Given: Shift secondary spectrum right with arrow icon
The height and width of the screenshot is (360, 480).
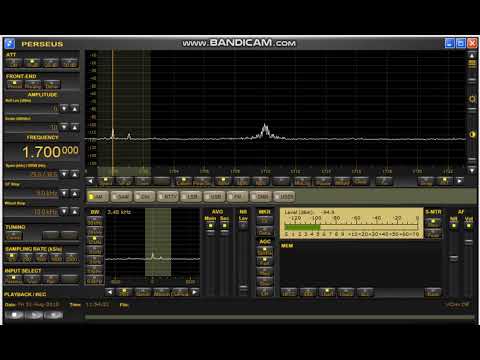Looking at the screenshot, I should point(195,292).
